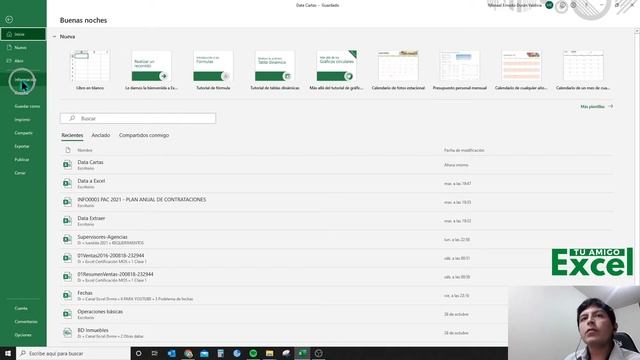The width and height of the screenshot is (640, 360).
Task: Follow the Más plantillas link
Action: click(596, 107)
